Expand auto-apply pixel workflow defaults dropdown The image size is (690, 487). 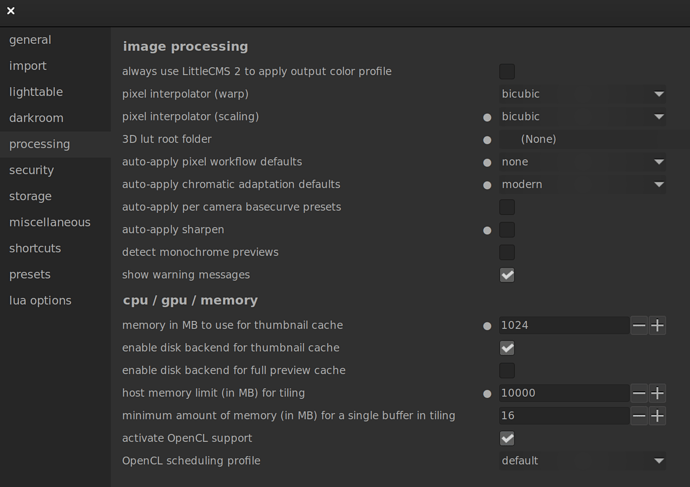click(583, 162)
